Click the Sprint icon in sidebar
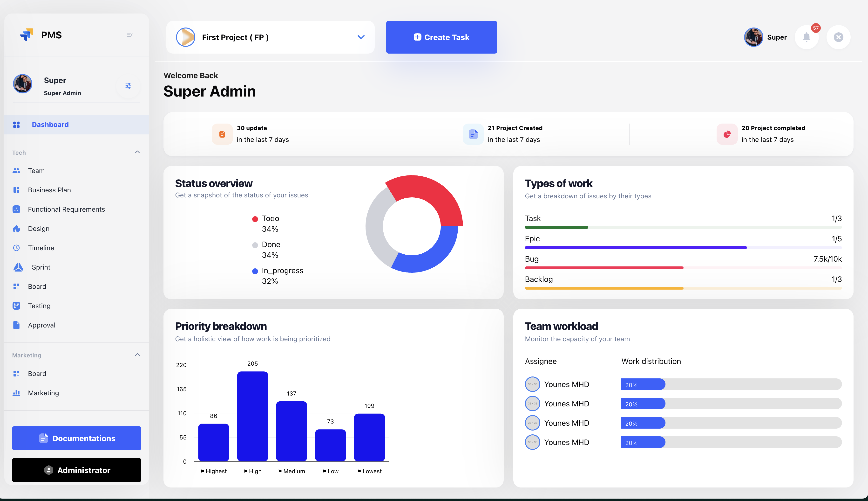 click(18, 267)
